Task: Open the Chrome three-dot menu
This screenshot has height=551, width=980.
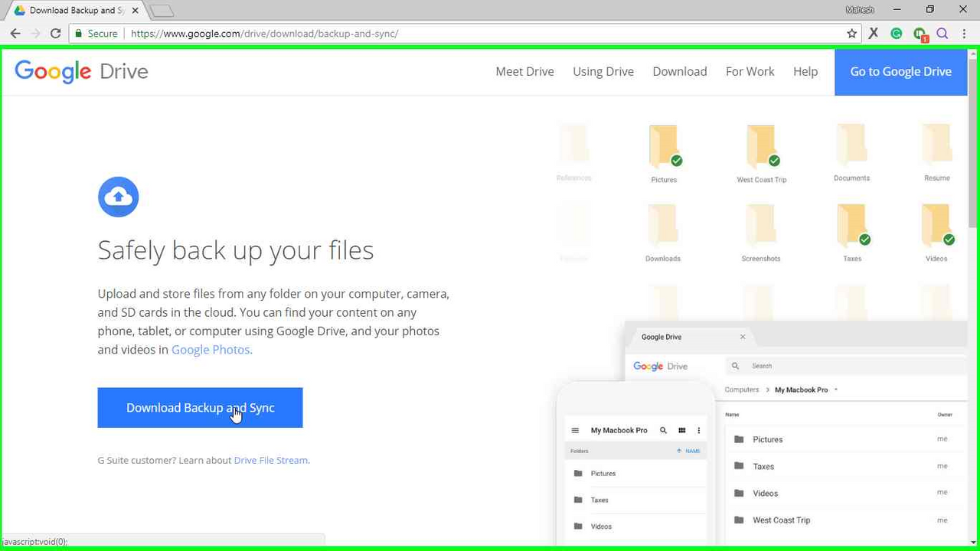Action: coord(965,34)
